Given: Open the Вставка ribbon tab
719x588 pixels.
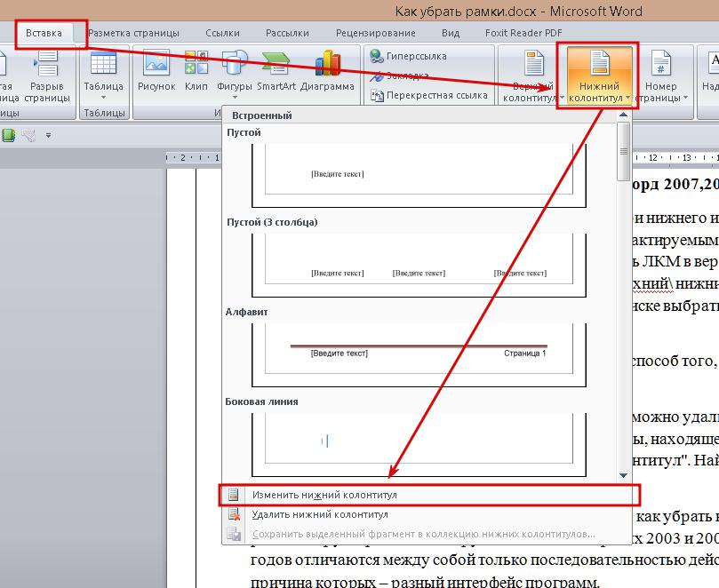Looking at the screenshot, I should [x=44, y=34].
